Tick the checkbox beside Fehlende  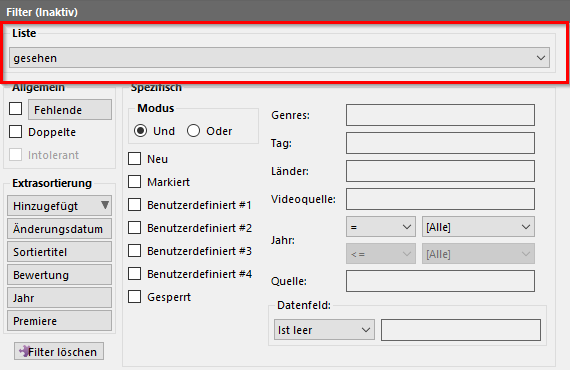pos(16,109)
